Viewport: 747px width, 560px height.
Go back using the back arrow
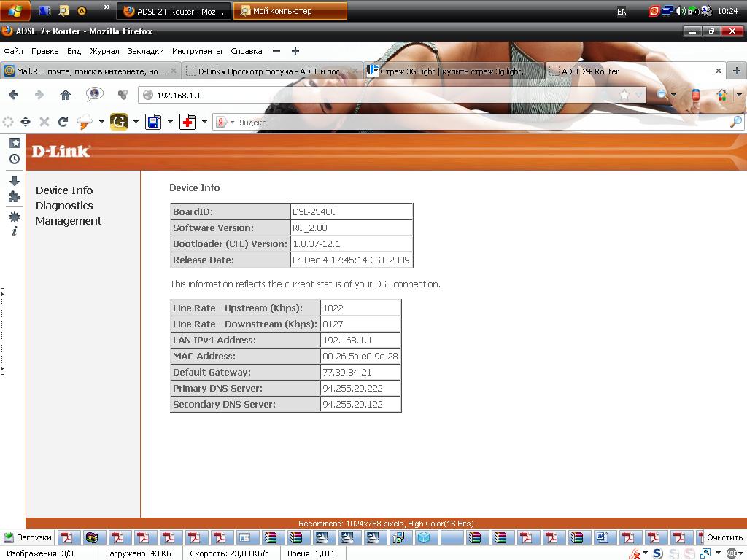(13, 95)
